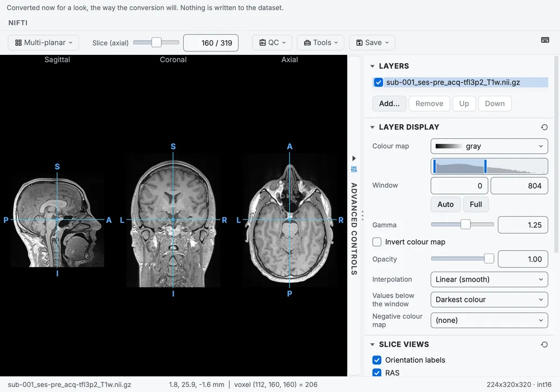Click the voxel (112, 160, 160) = 206 readout
Screen dimensions: 560x392
coord(276,385)
